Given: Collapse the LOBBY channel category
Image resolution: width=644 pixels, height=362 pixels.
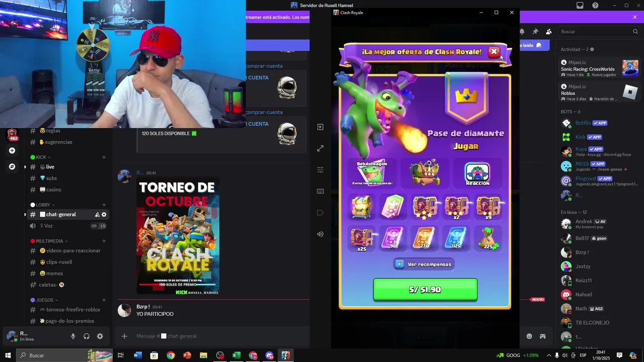Looking at the screenshot, I should pos(43,205).
